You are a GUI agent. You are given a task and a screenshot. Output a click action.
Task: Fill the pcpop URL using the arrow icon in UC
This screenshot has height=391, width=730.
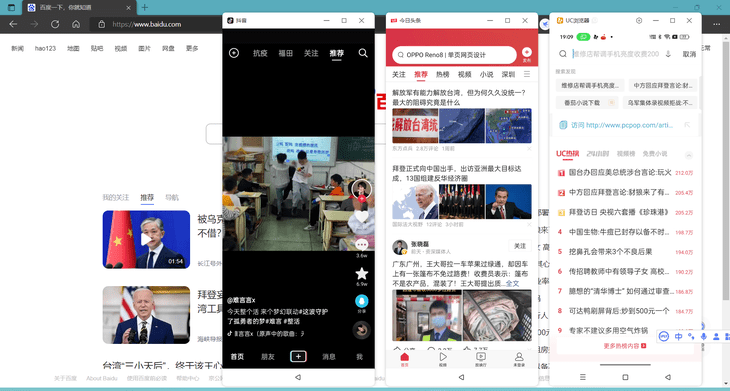coord(687,125)
